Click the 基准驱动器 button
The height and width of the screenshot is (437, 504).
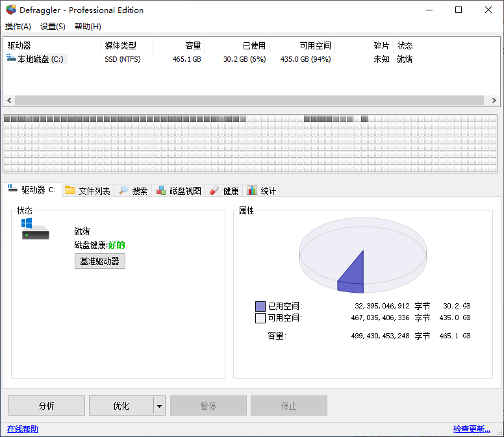[100, 261]
